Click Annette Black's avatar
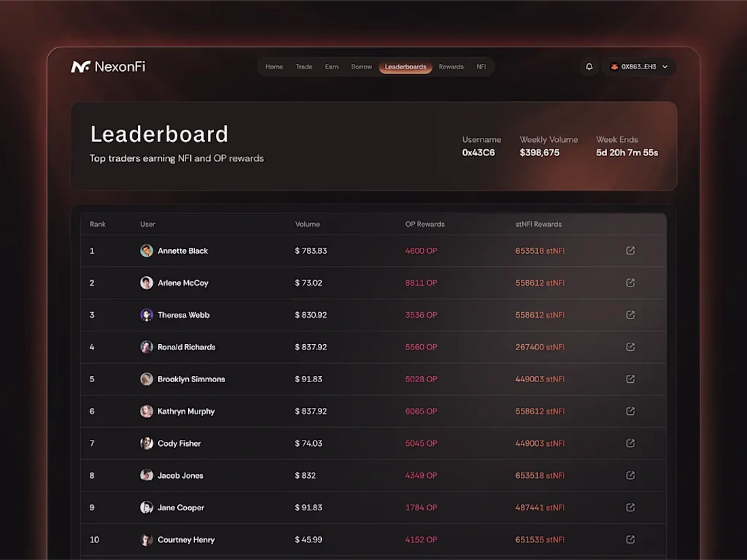This screenshot has height=560, width=747. pyautogui.click(x=146, y=250)
